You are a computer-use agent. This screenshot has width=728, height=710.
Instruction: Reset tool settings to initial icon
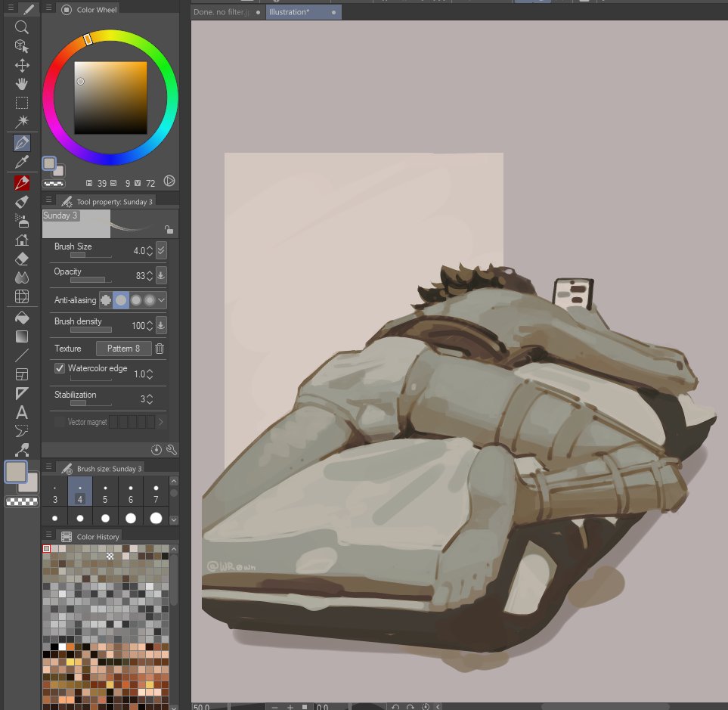click(x=156, y=449)
